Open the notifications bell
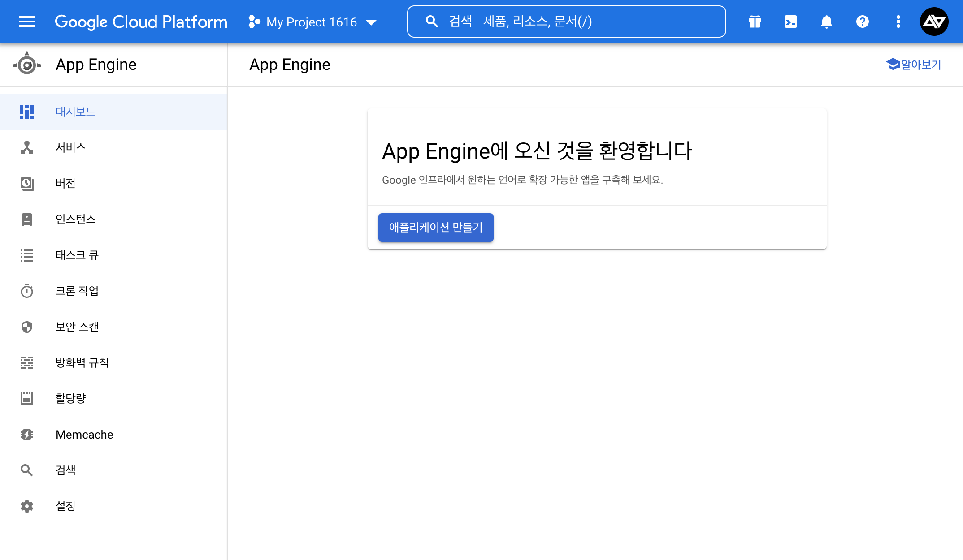Viewport: 963px width, 560px height. pyautogui.click(x=827, y=22)
